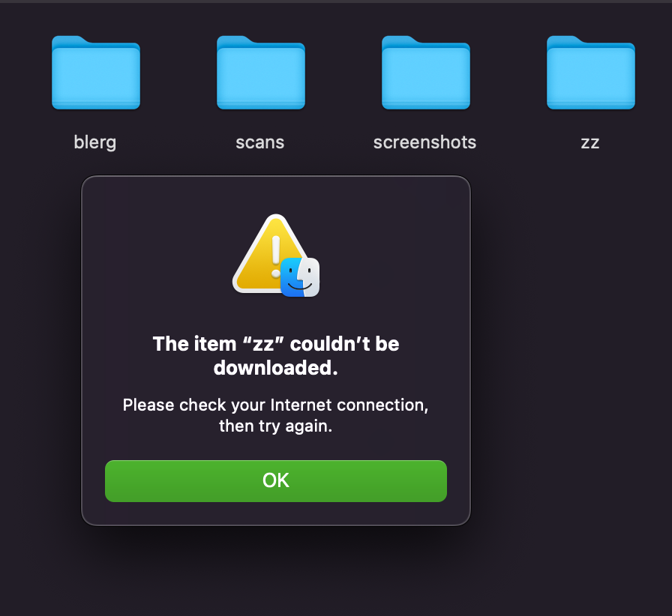Screen dimensions: 672x616
Task: Click the bold "couldn't be downloaded" heading
Action: tap(276, 355)
